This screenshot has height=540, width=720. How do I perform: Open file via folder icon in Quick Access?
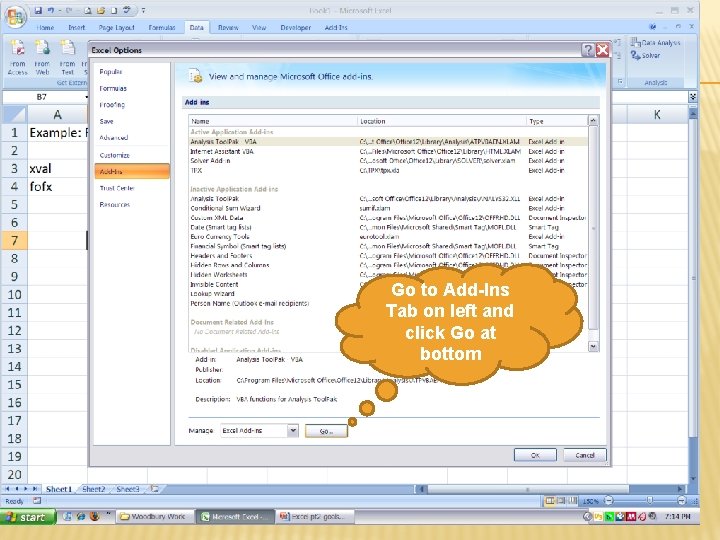coord(101,10)
